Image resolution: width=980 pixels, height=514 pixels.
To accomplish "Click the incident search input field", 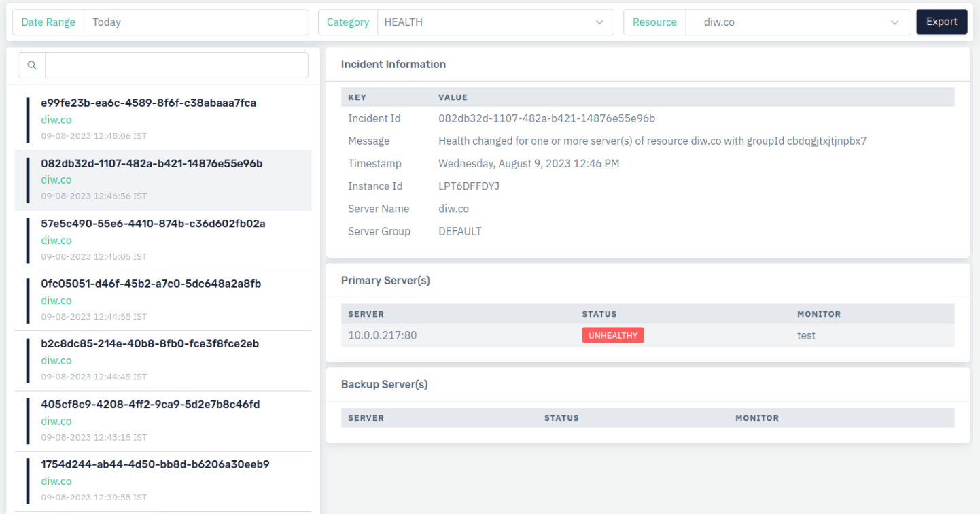I will tap(176, 65).
